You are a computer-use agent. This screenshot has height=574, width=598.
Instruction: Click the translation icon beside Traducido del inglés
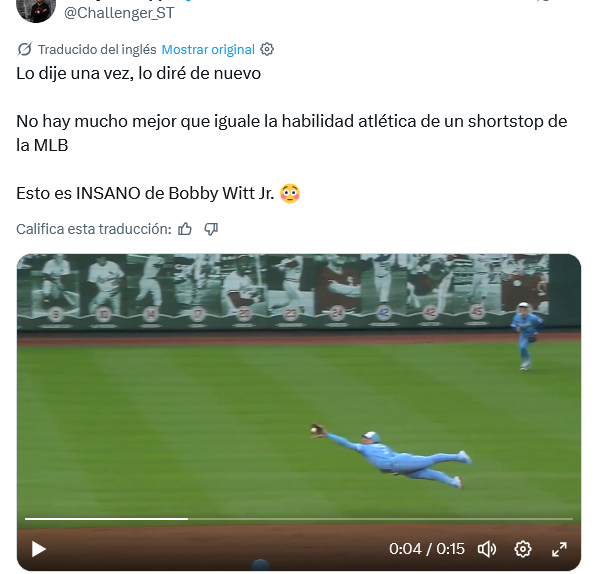pos(25,49)
